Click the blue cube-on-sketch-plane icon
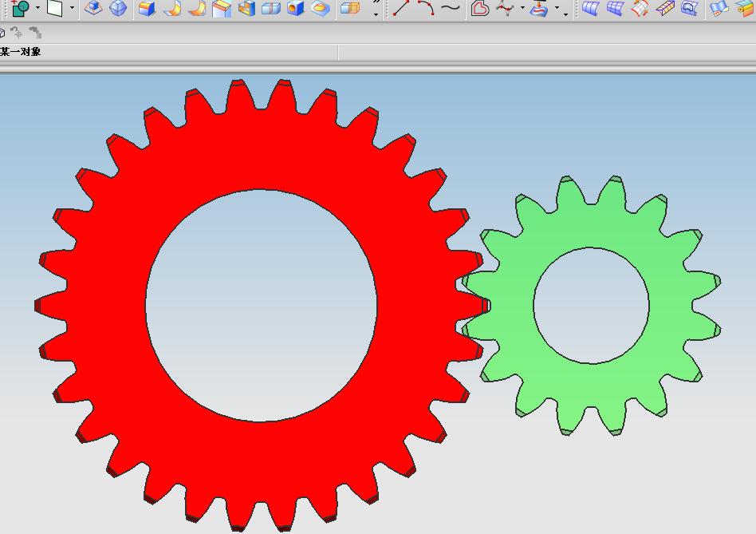Screen dimensions: 756x534 93,8
